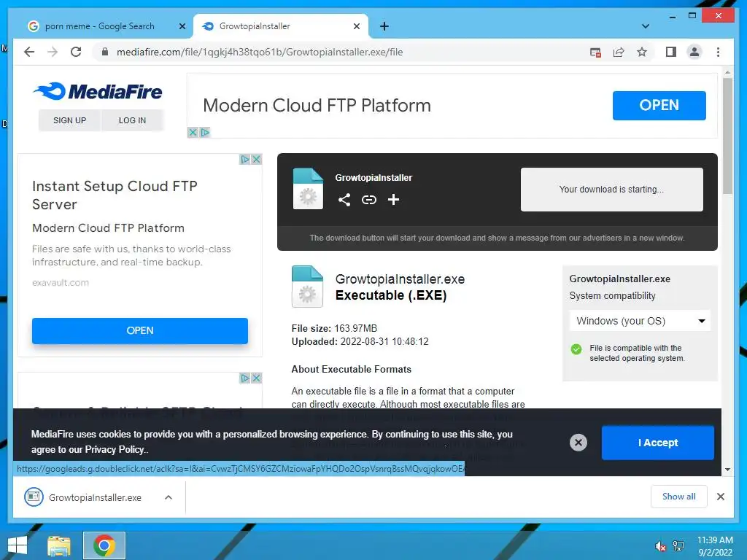Select the Uploaded 2022-08-31 10:48:12 text
The image size is (747, 560).
click(x=360, y=341)
